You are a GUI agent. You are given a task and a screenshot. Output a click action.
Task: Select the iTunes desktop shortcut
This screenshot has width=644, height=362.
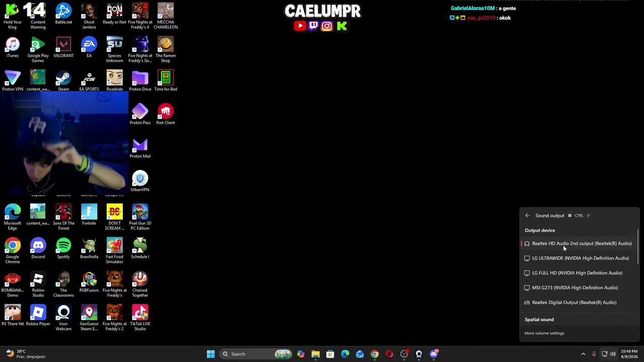pos(13,47)
